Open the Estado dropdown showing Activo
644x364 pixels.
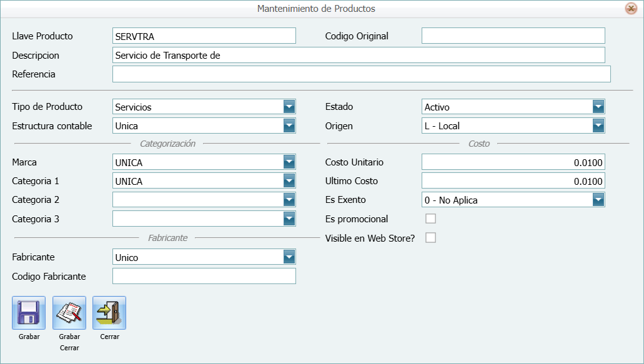pyautogui.click(x=598, y=106)
